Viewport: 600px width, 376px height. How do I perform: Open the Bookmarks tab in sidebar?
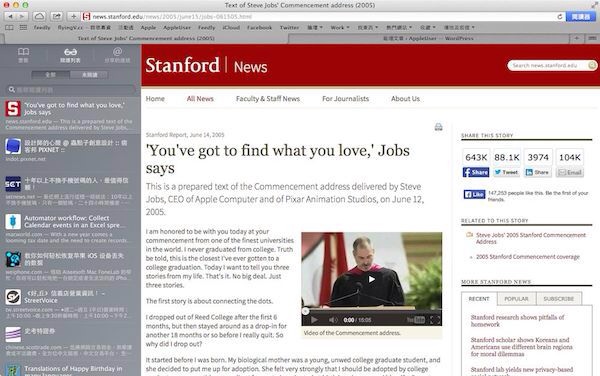pyautogui.click(x=23, y=55)
